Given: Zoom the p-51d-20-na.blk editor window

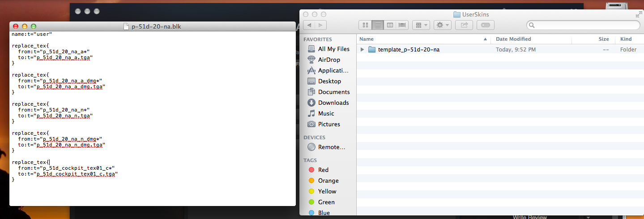Looking at the screenshot, I should [33, 26].
